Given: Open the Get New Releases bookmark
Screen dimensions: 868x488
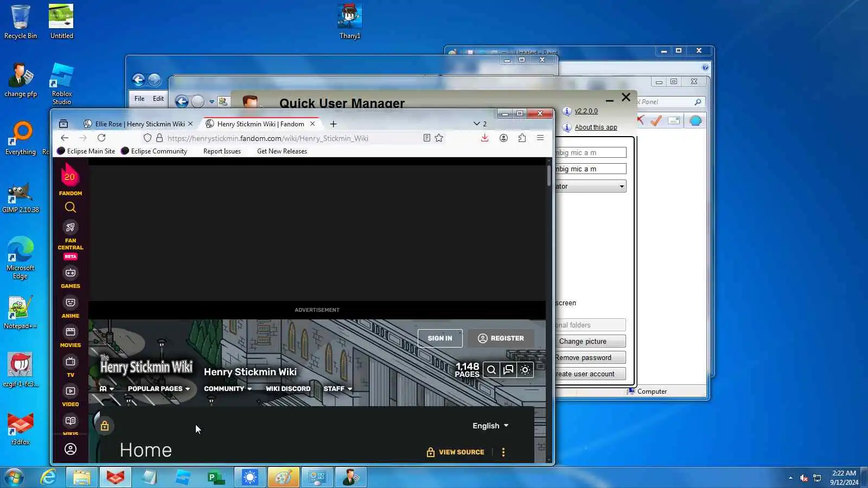Looking at the screenshot, I should click(x=282, y=151).
